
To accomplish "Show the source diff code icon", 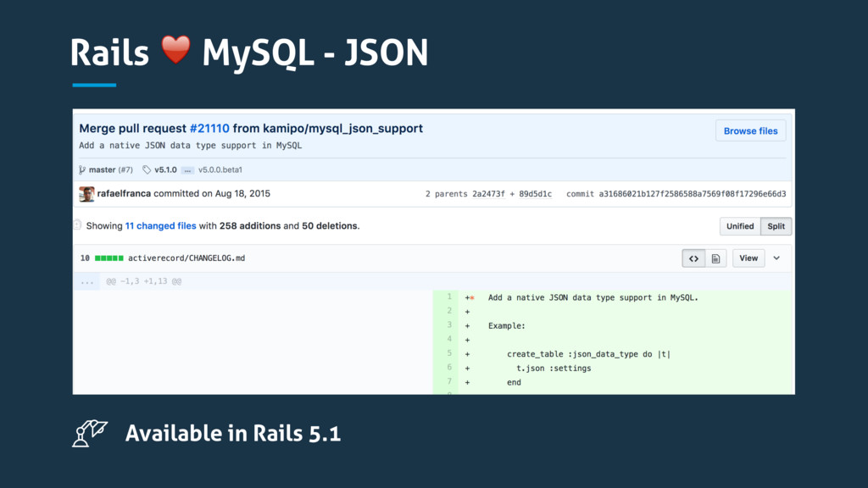I will click(693, 258).
